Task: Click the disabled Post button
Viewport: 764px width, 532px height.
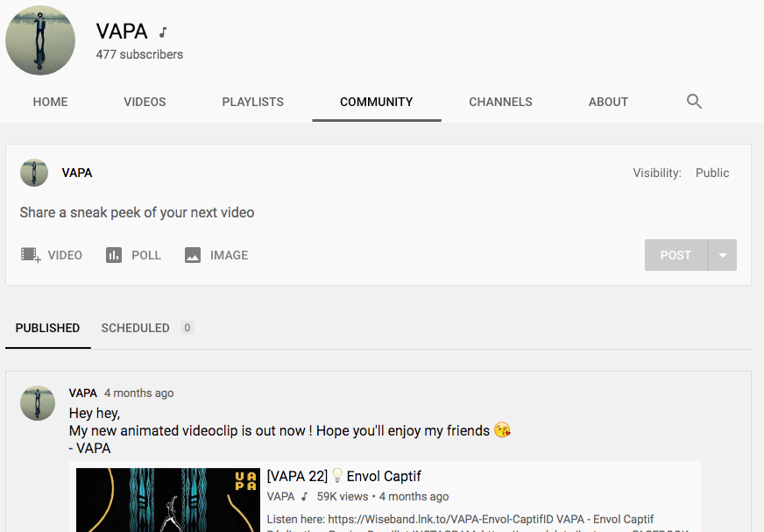Action: click(676, 255)
